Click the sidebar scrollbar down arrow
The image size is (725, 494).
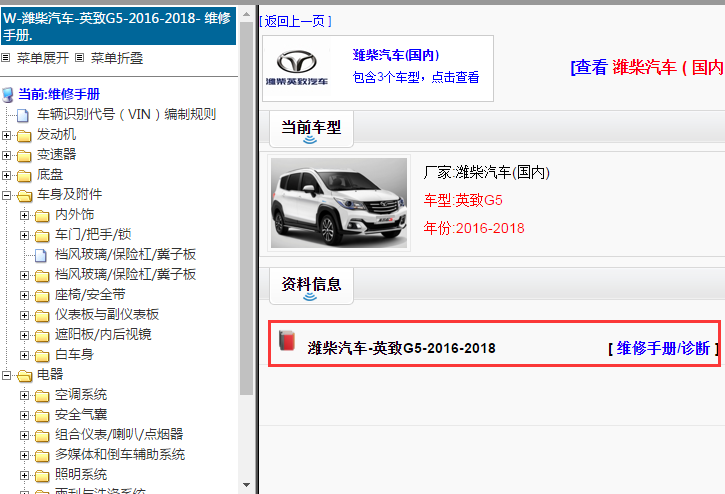coord(246,485)
